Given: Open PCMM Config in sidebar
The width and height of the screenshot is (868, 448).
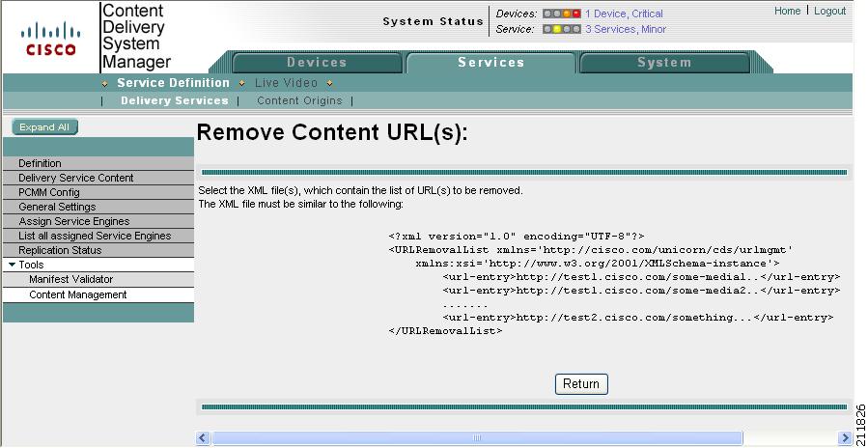Looking at the screenshot, I should 98,192.
